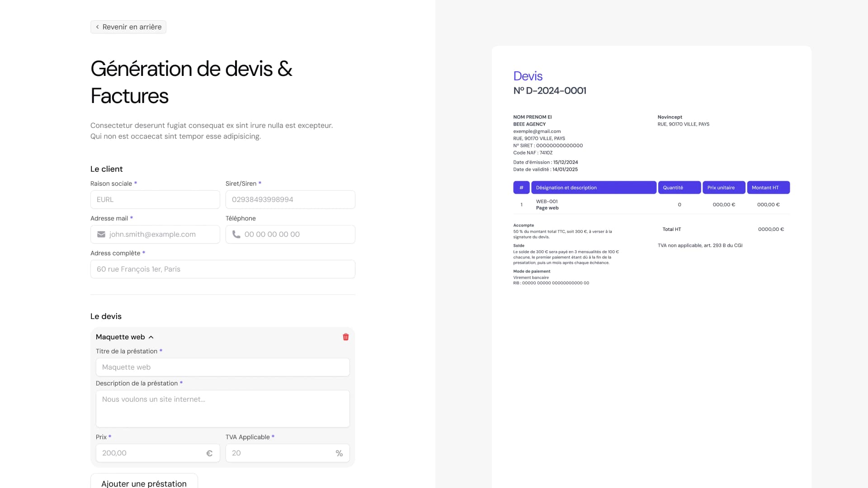Click the envelope icon in Adresse mail field
Screen dimensions: 868x488
point(101,234)
